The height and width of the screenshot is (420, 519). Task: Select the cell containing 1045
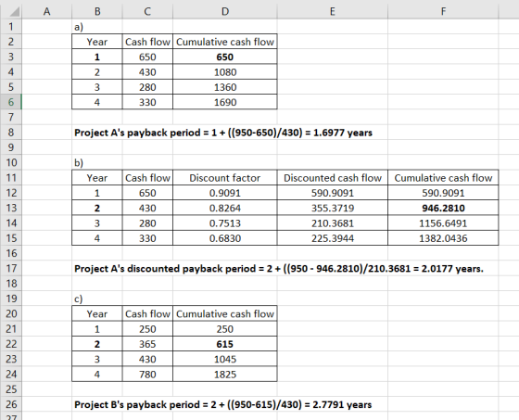click(x=224, y=359)
